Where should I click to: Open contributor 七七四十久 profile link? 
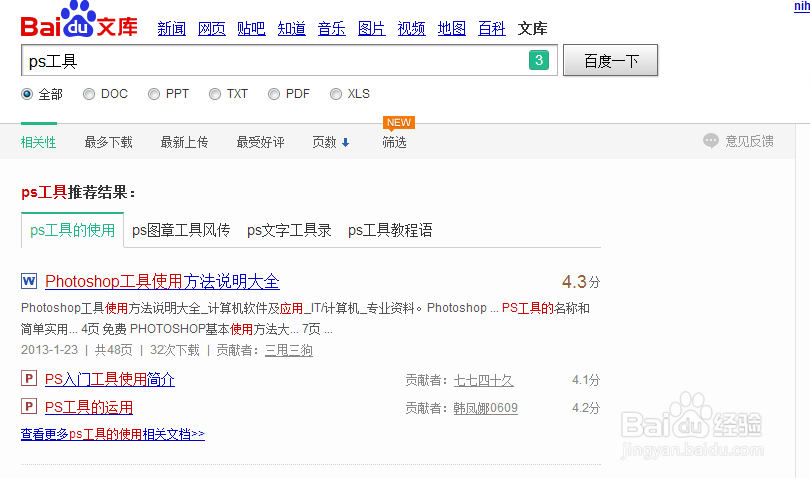point(484,380)
